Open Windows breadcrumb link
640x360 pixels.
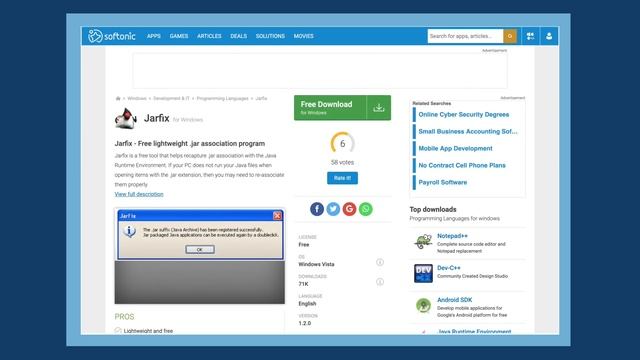coord(137,98)
